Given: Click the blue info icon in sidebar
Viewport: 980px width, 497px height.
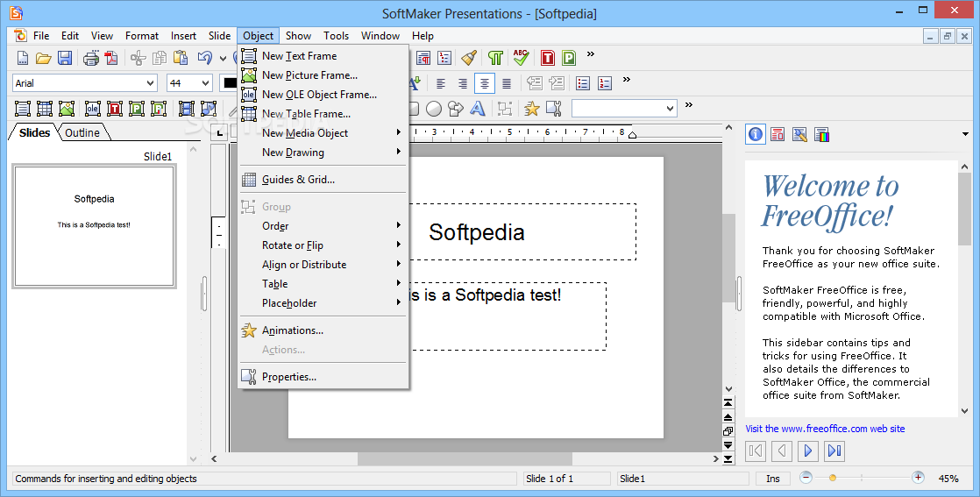Looking at the screenshot, I should tap(756, 134).
